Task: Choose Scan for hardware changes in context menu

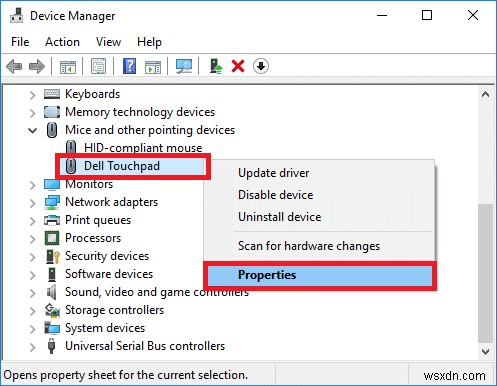Action: (x=309, y=246)
